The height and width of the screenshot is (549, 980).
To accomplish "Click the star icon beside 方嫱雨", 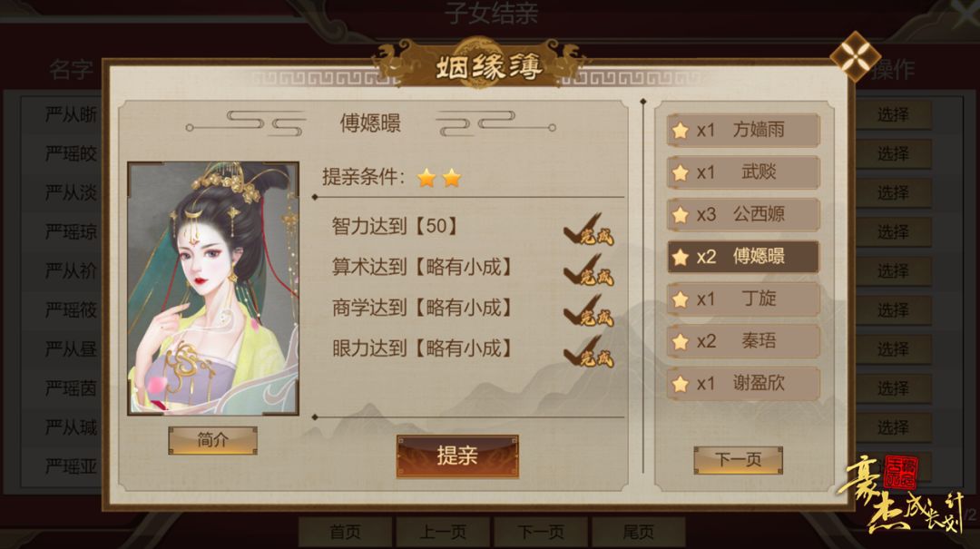I will tap(680, 130).
